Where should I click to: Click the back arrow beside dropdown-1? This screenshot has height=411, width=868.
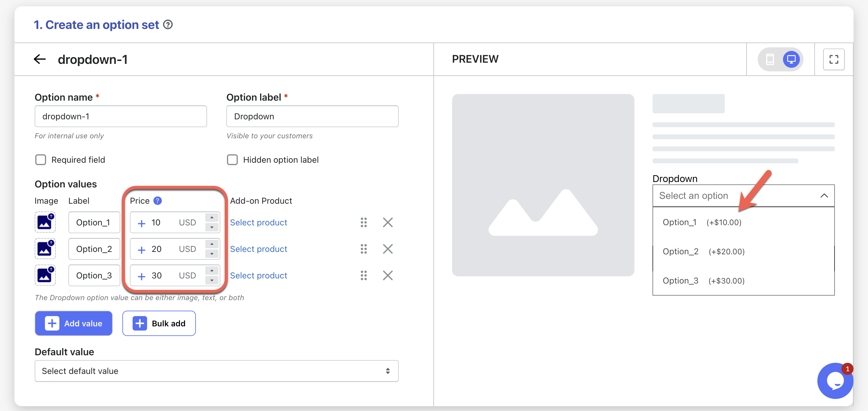pos(39,59)
